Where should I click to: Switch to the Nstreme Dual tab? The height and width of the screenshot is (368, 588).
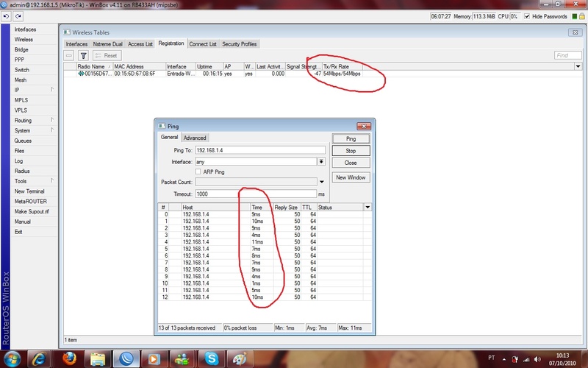(107, 44)
